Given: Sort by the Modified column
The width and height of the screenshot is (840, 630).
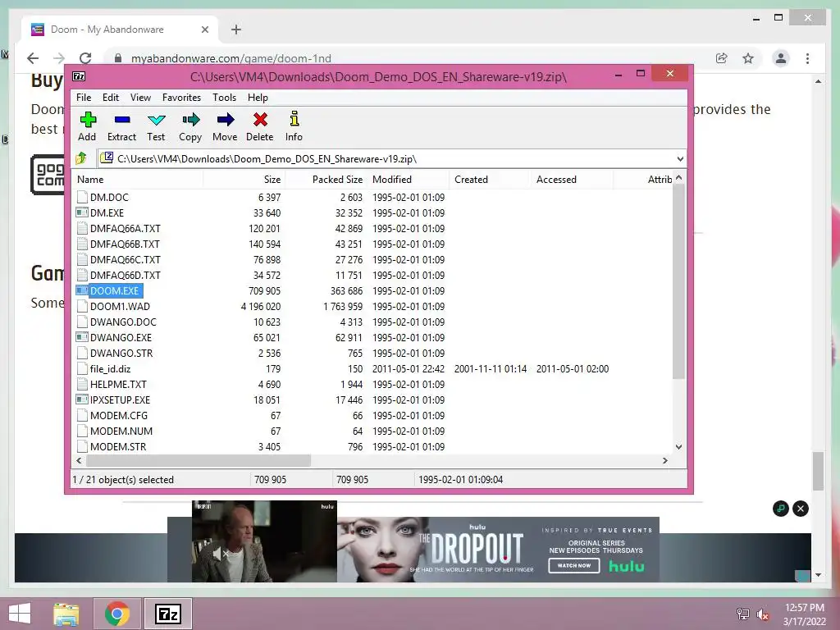Looking at the screenshot, I should point(409,180).
